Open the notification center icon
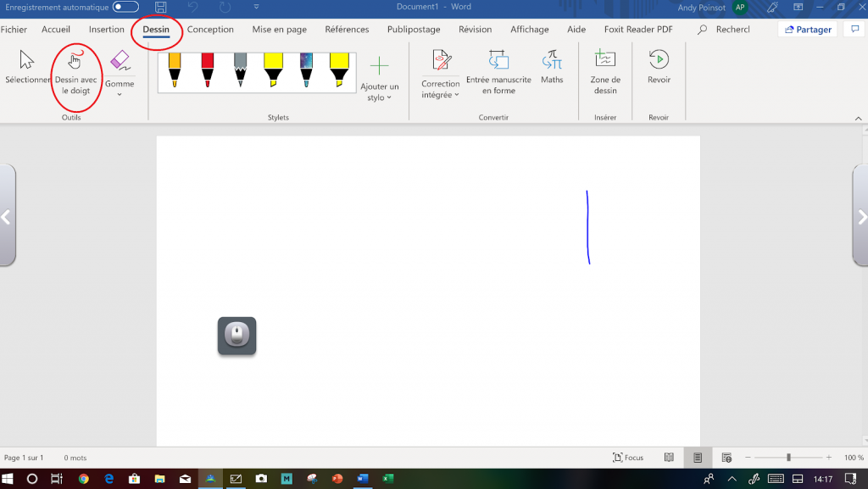868x489 pixels. 851,479
